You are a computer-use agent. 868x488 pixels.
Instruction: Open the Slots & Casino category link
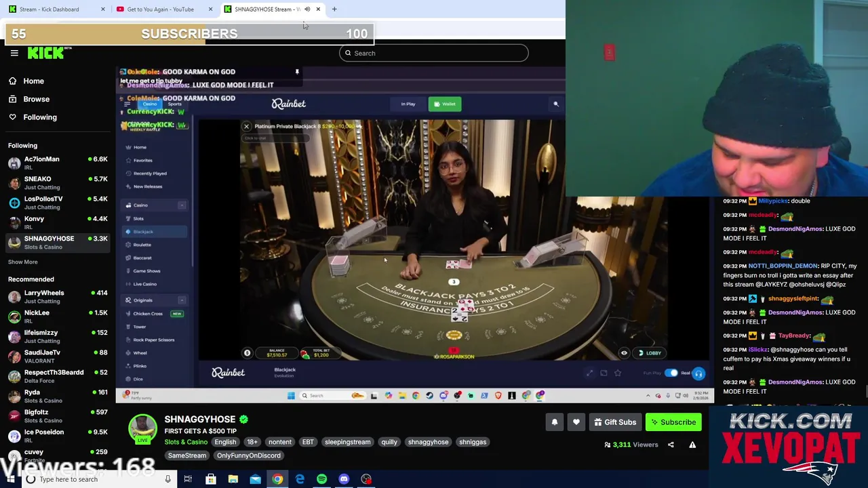point(186,442)
